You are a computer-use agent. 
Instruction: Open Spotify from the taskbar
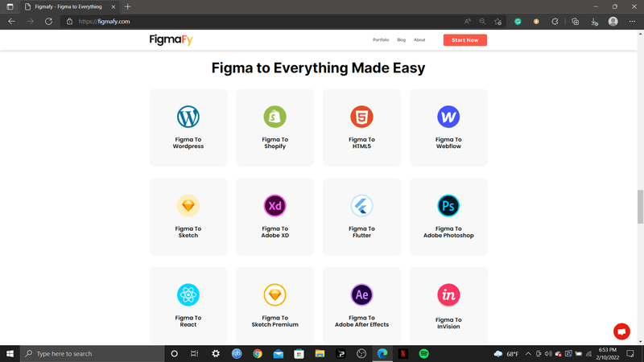(424, 353)
